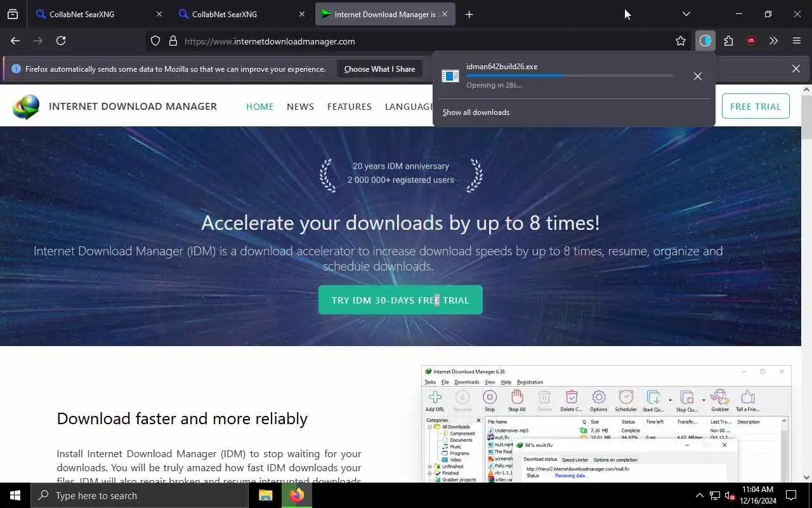Open the NEWS navigation link
Image resolution: width=812 pixels, height=508 pixels.
pos(300,107)
